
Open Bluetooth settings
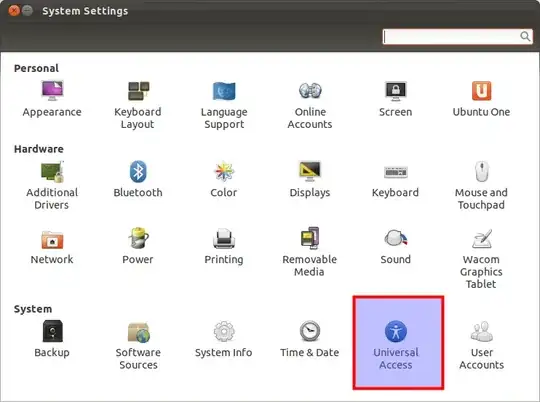[x=138, y=179]
